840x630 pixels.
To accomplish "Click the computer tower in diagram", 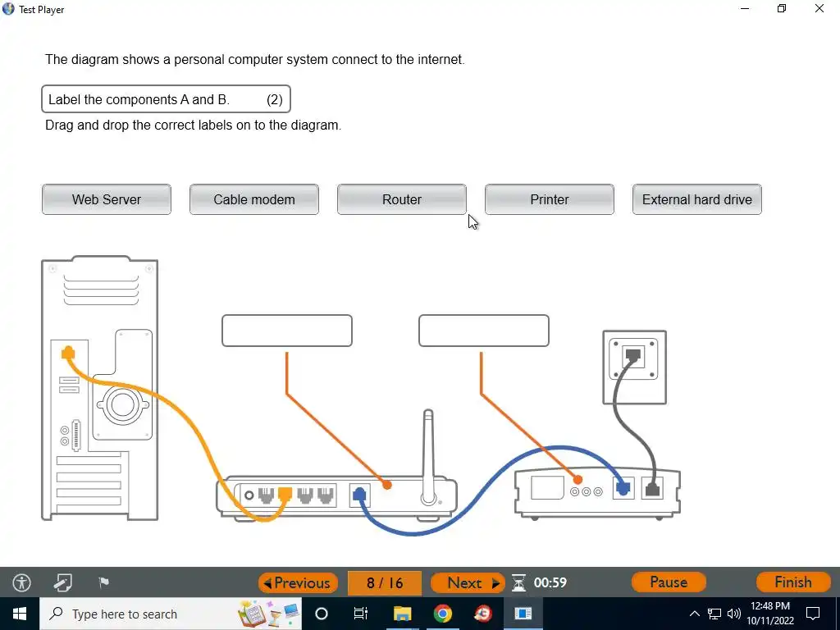I will (x=99, y=388).
